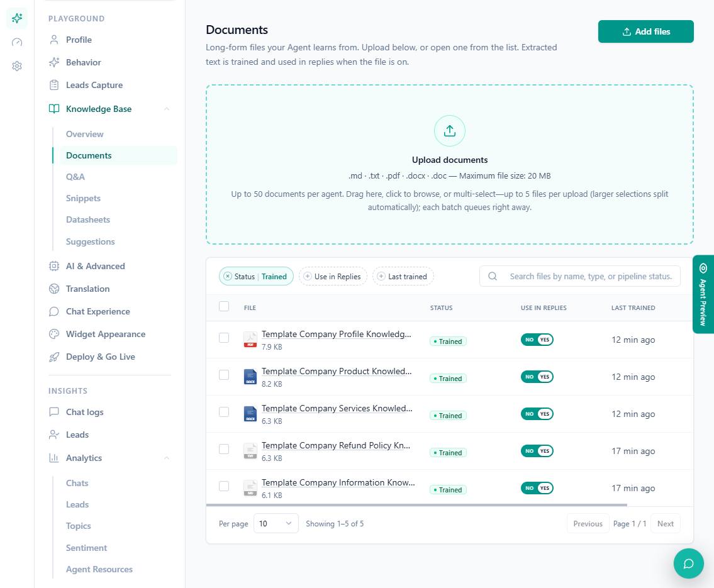
Task: Open the settings gear icon in left rail
Action: click(x=17, y=66)
